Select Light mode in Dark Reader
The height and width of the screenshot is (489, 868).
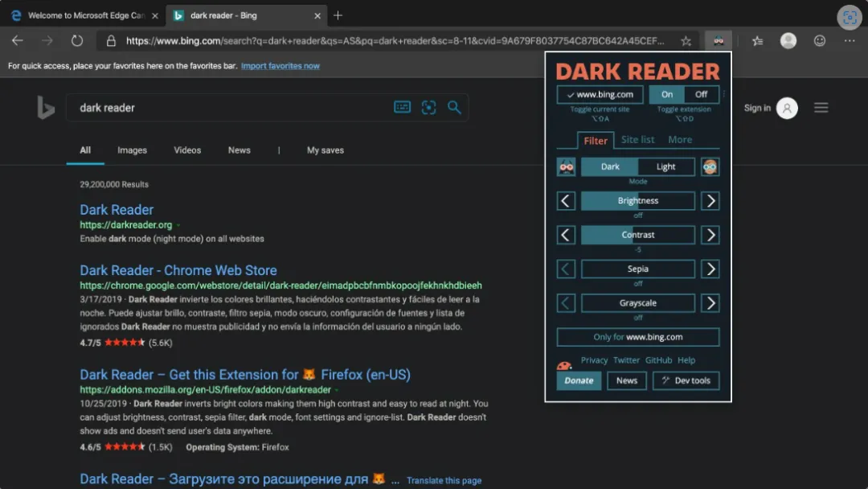point(666,166)
